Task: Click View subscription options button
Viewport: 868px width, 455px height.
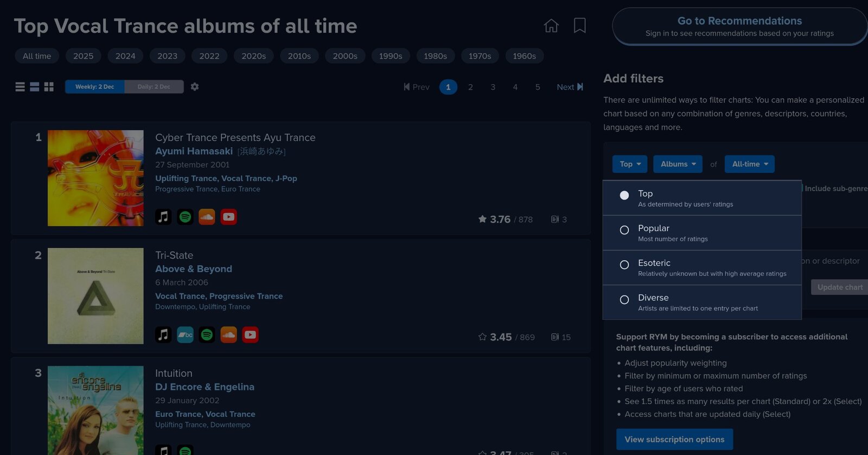Action: click(x=674, y=439)
